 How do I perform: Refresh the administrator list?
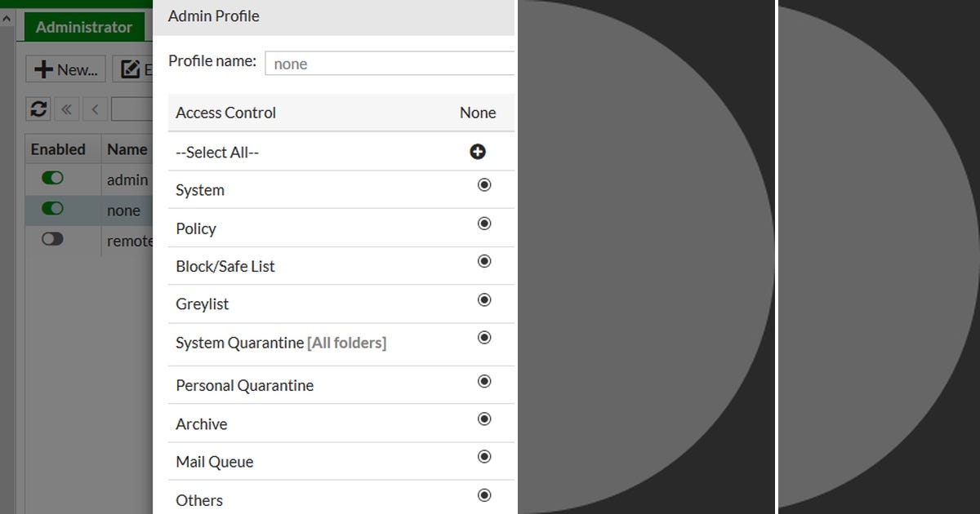[38, 109]
